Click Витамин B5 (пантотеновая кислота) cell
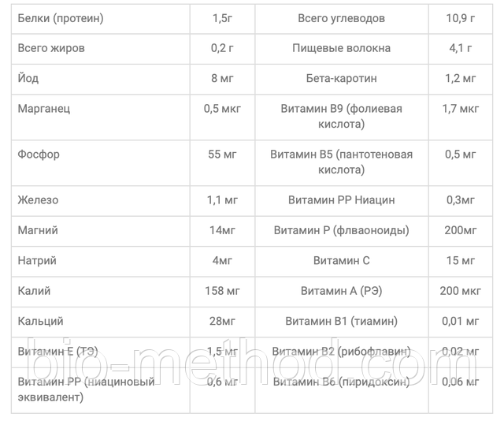 point(341,162)
